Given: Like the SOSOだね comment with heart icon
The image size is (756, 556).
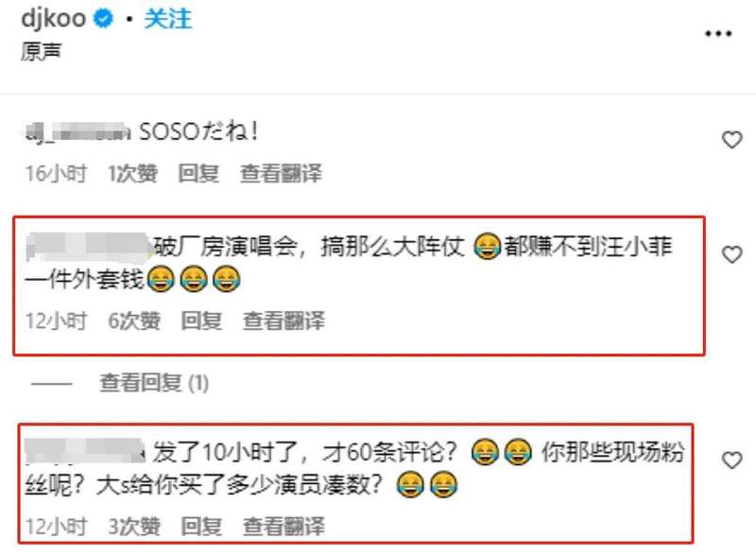Looking at the screenshot, I should 731,140.
